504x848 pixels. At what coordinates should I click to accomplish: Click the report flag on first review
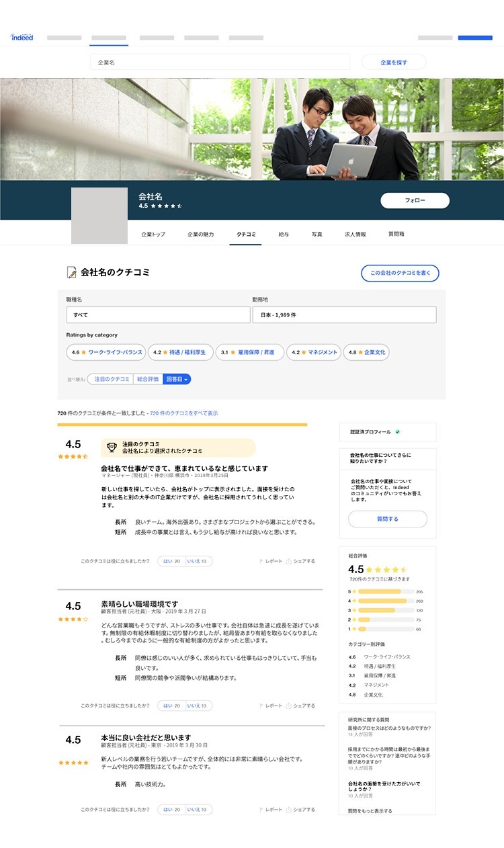[261, 561]
